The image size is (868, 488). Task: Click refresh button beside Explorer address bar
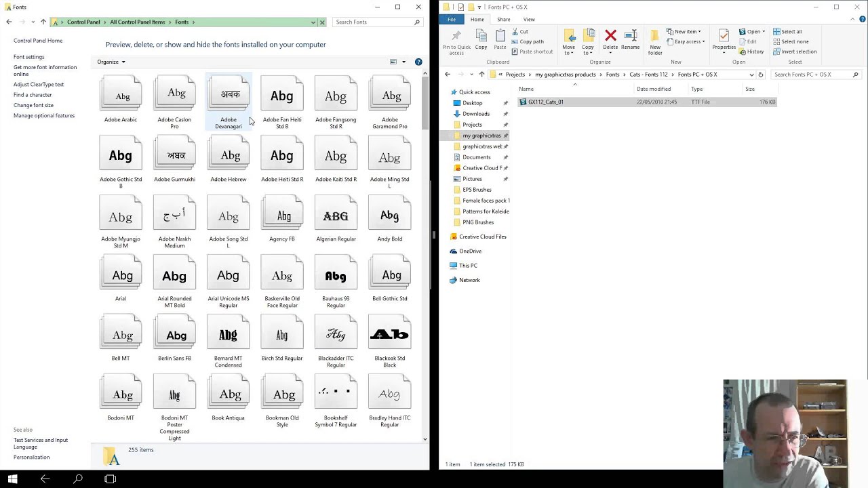coord(761,75)
